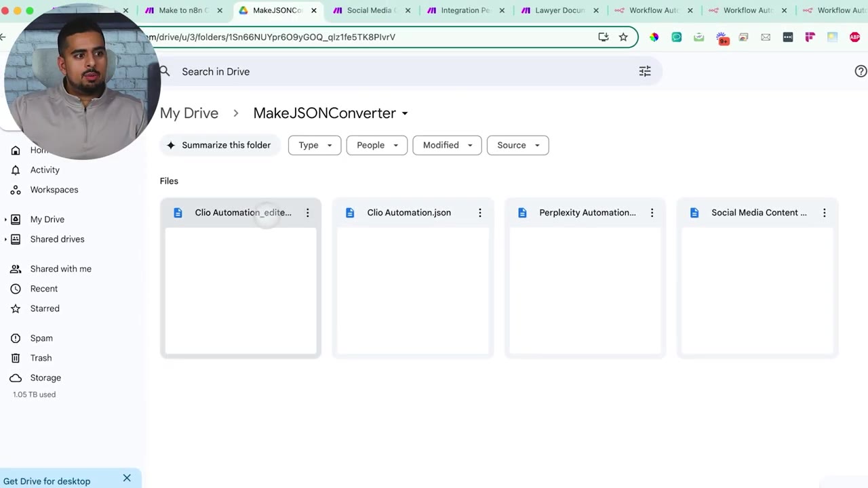The width and height of the screenshot is (868, 488).
Task: Open the People filter dropdown
Action: pos(377,145)
